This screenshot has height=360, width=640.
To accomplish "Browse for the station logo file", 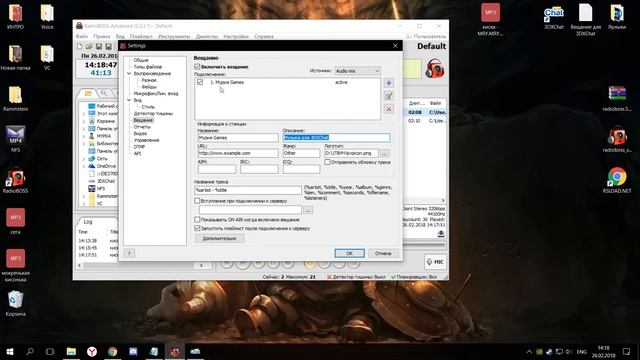I will tap(384, 153).
